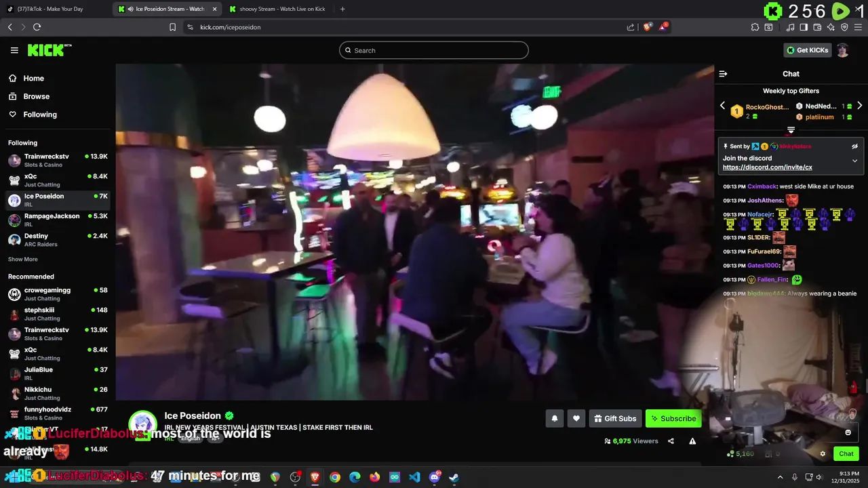This screenshot has width=868, height=488.
Task: Send message with Chat button
Action: pos(846,454)
